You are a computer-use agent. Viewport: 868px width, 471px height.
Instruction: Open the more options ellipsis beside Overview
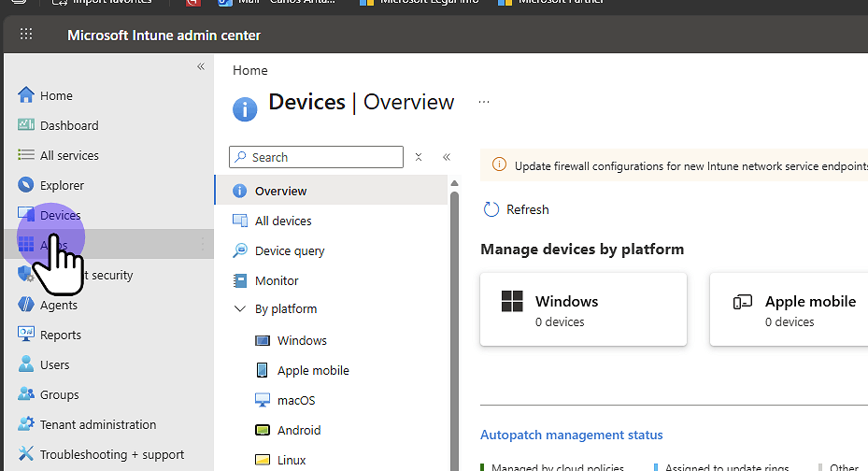[x=484, y=102]
